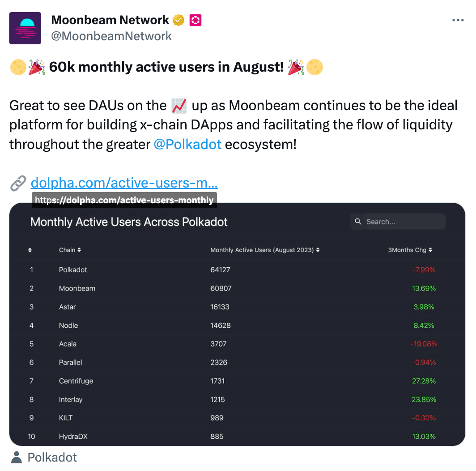Viewport: 476px width, 471px height.
Task: Click the gold verified checkmark badge
Action: tap(178, 20)
